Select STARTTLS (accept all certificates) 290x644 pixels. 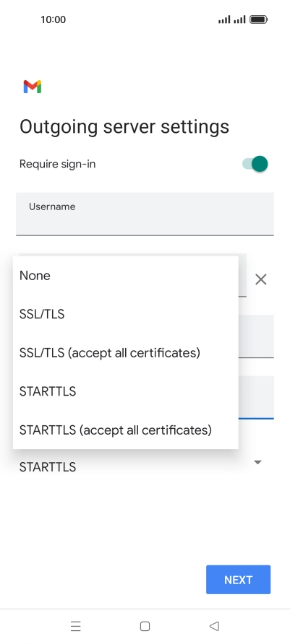click(x=125, y=430)
